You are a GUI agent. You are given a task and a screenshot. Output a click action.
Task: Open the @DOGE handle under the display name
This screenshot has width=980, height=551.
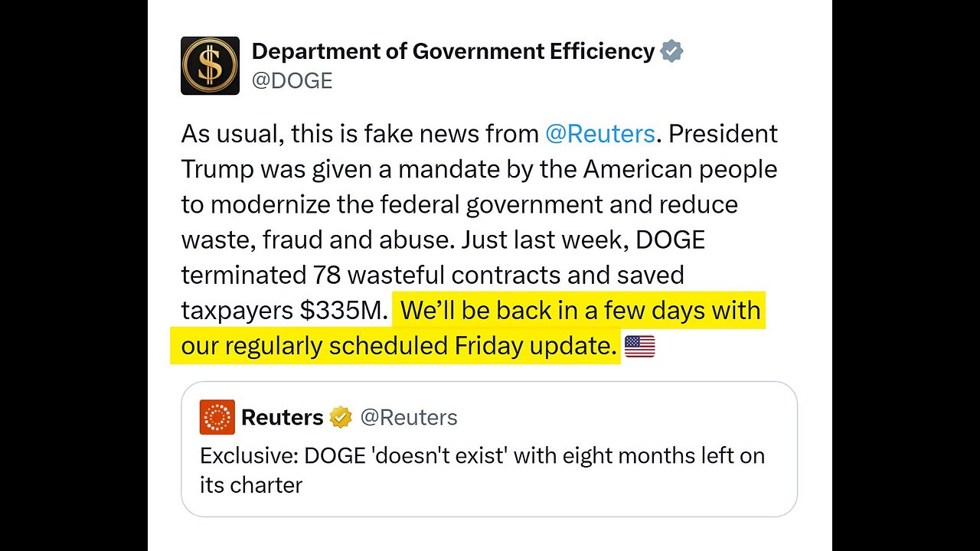(292, 80)
